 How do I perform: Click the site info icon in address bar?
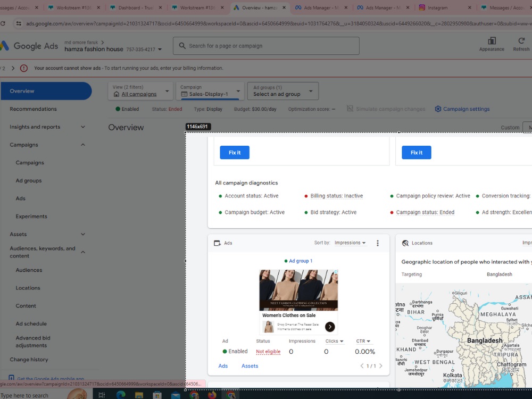click(x=19, y=23)
